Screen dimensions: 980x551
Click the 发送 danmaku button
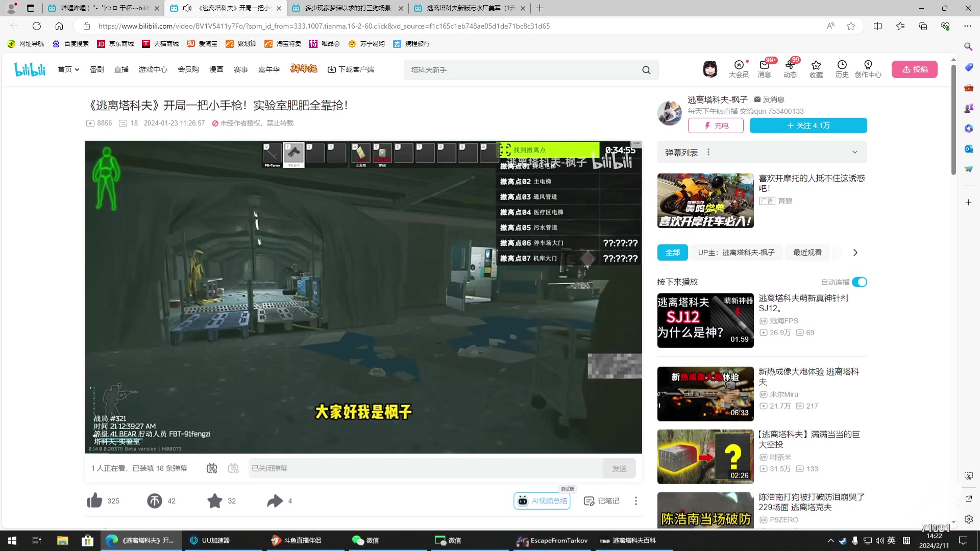619,468
